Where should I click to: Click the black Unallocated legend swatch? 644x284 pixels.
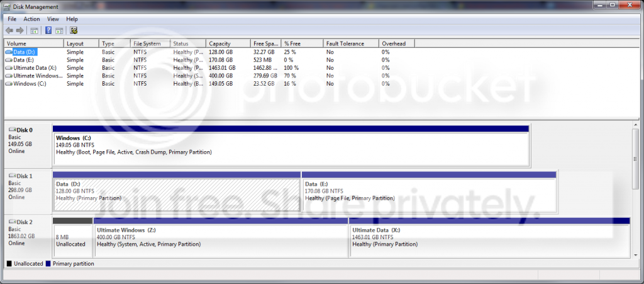(x=9, y=264)
